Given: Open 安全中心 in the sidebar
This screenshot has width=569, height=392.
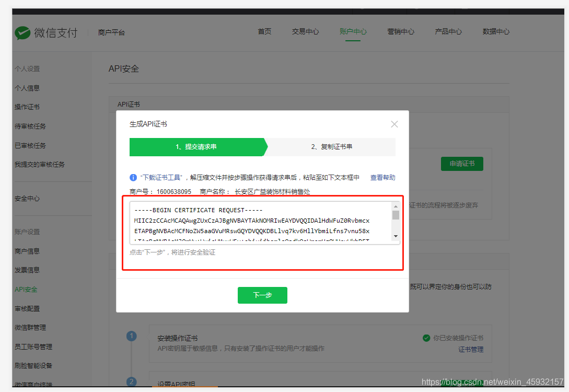Looking at the screenshot, I should coord(27,199).
